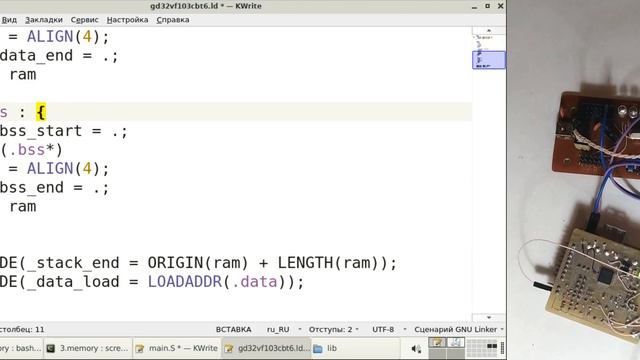Open the Настройка menu

tap(127, 20)
